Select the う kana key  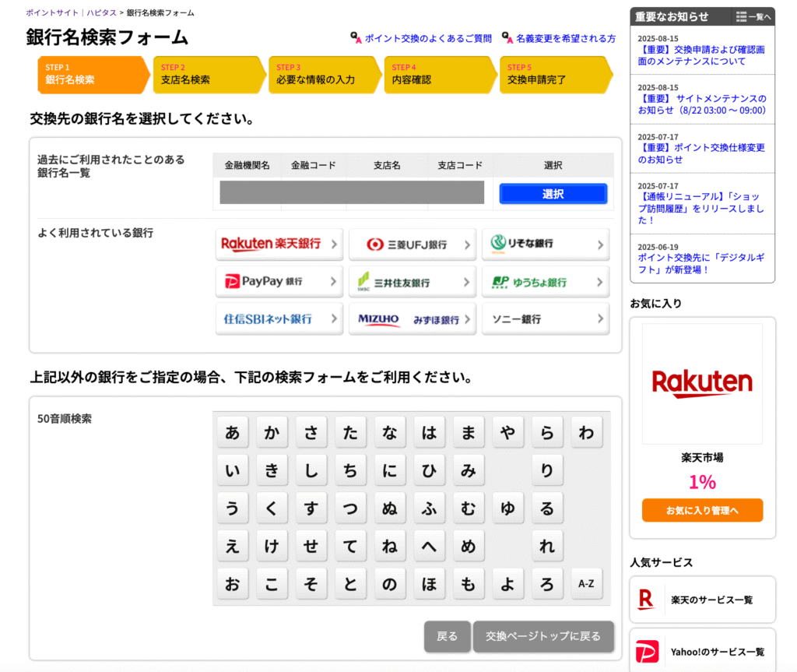232,508
